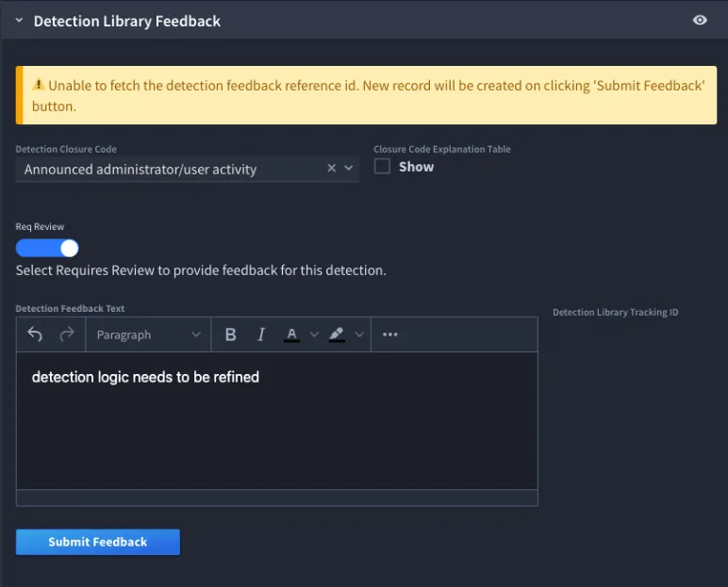Toggle the eye visibility icon
This screenshot has width=728, height=587.
[x=700, y=20]
